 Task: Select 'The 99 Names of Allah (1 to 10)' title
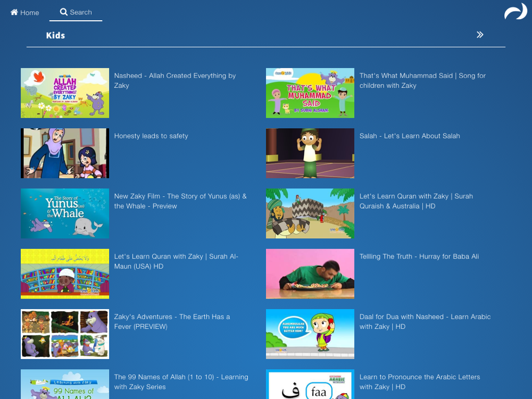(x=181, y=381)
